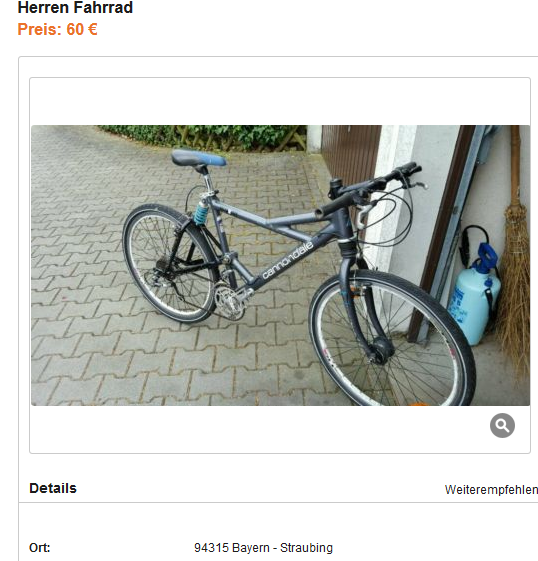Click the Details section heading

[x=53, y=488]
